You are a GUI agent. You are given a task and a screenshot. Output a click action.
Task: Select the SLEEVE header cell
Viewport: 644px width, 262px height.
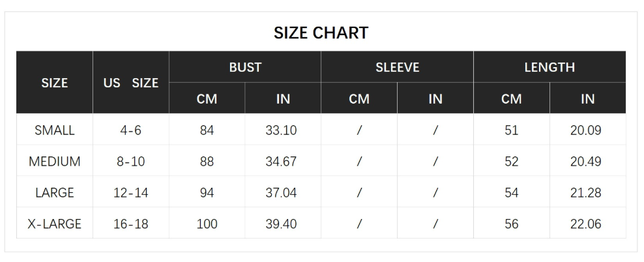pos(397,67)
